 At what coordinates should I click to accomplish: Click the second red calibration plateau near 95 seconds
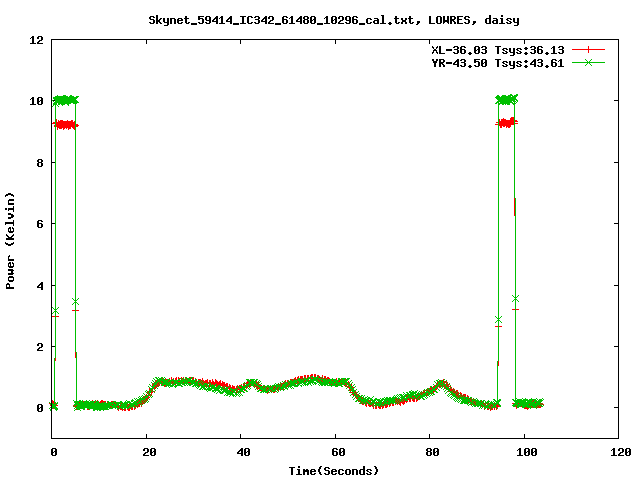pyautogui.click(x=507, y=122)
